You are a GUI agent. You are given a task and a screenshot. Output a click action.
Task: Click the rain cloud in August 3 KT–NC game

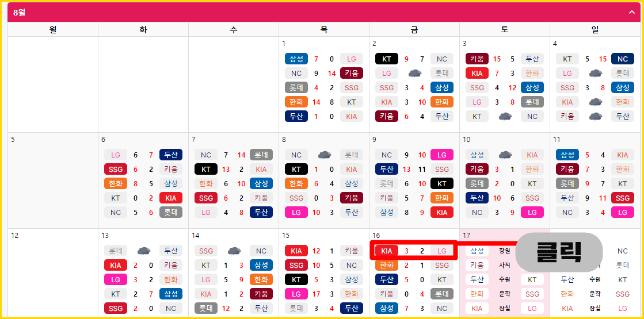[504, 117]
